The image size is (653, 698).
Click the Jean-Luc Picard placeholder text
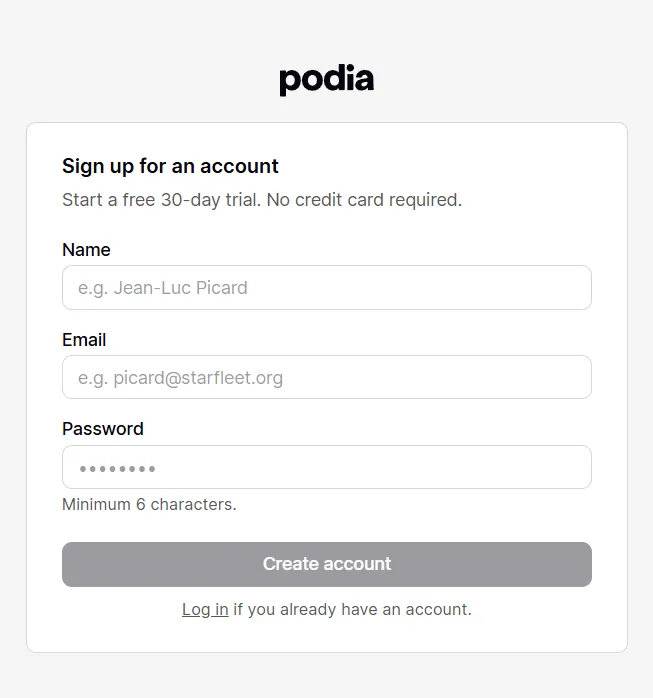163,288
